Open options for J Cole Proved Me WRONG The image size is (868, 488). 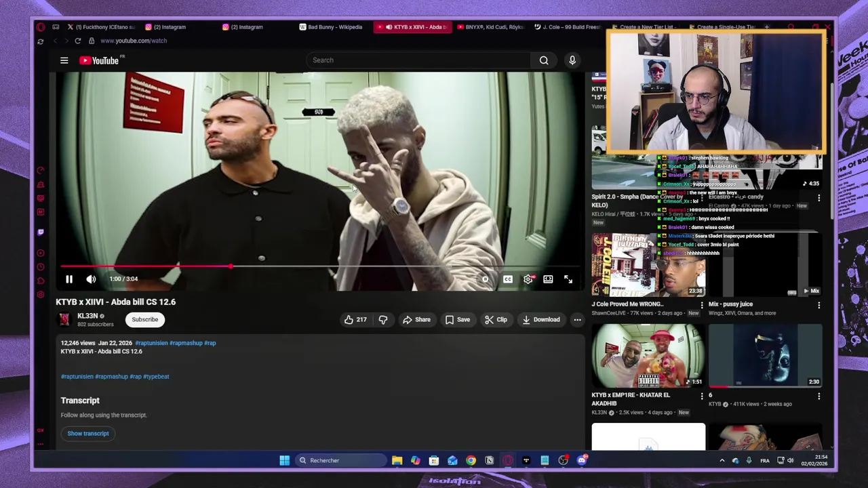point(702,305)
